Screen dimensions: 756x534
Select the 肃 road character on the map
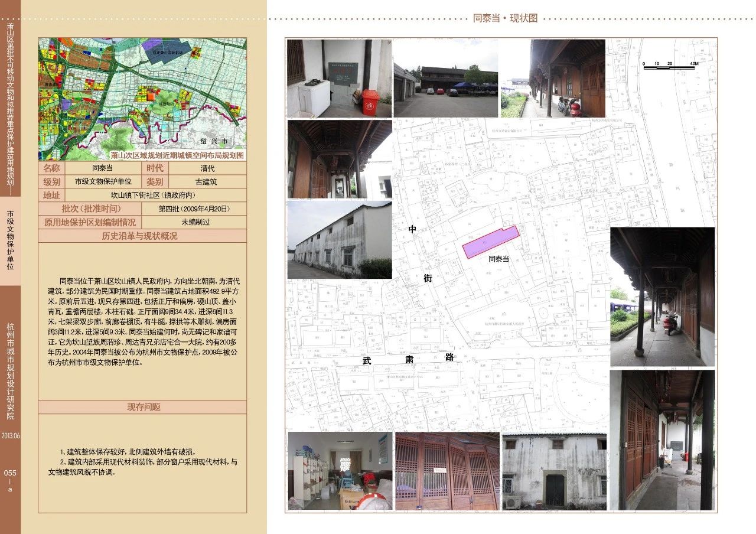[409, 359]
